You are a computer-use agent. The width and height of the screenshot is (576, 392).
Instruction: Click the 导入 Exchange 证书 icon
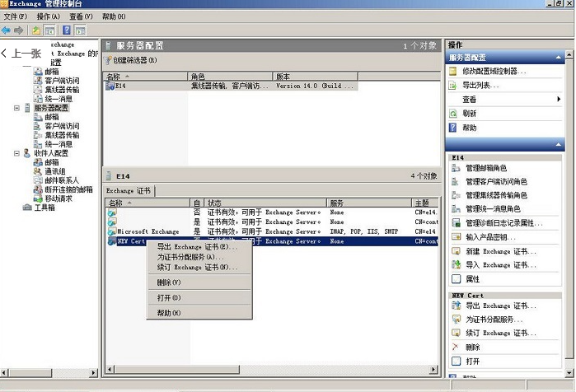click(x=456, y=264)
